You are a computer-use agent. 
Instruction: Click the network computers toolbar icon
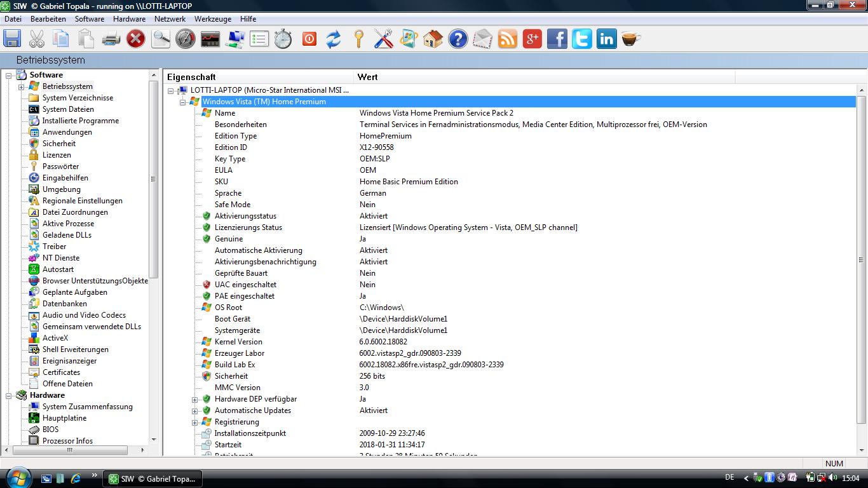click(235, 39)
